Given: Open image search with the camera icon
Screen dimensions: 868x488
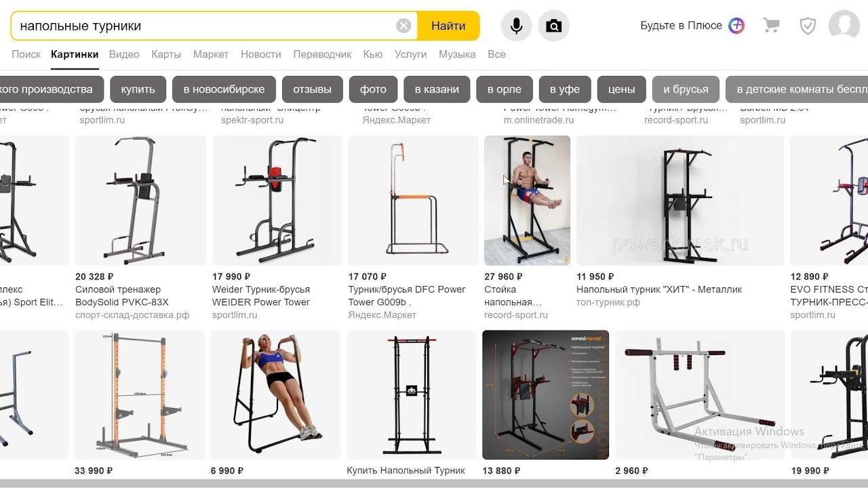Looking at the screenshot, I should click(x=553, y=26).
